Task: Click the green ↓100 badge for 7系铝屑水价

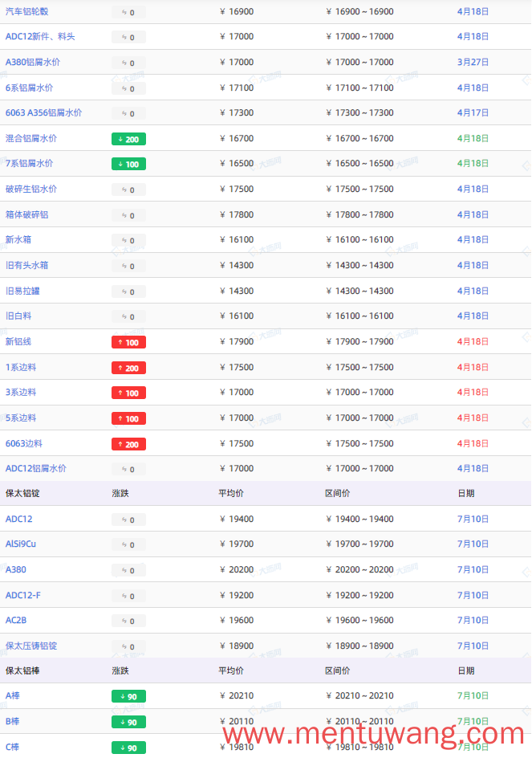Action: click(x=128, y=165)
